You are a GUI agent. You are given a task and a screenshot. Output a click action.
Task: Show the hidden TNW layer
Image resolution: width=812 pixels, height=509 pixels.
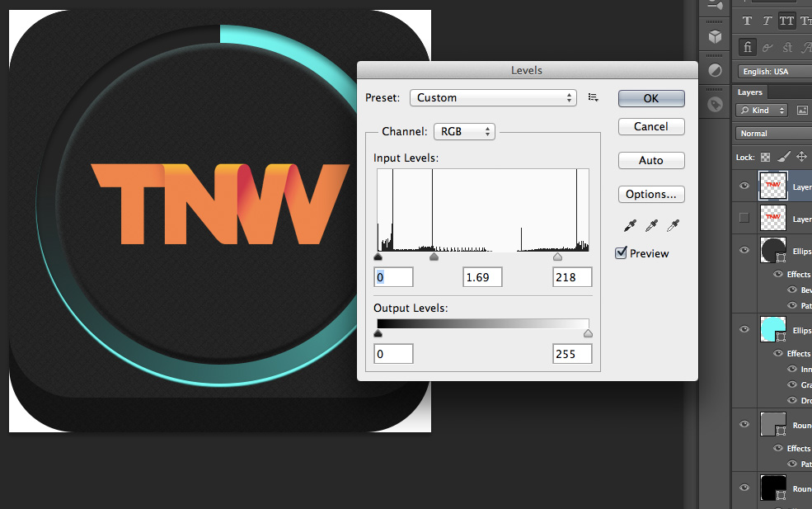pyautogui.click(x=744, y=218)
